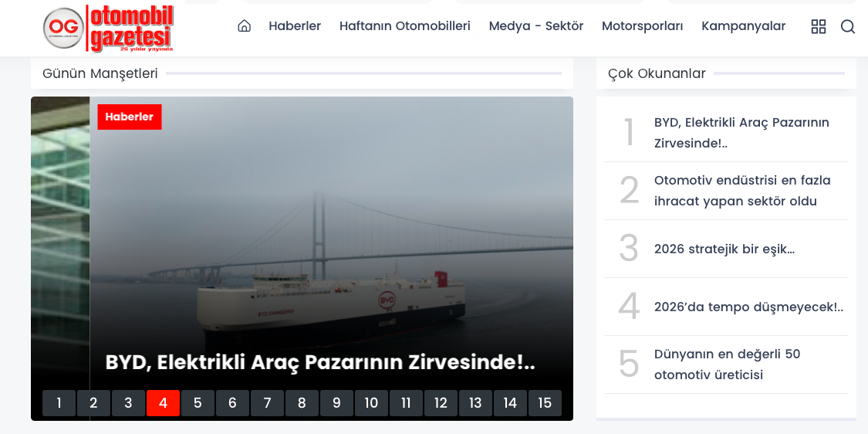Open the grid menu icon

coord(818,26)
